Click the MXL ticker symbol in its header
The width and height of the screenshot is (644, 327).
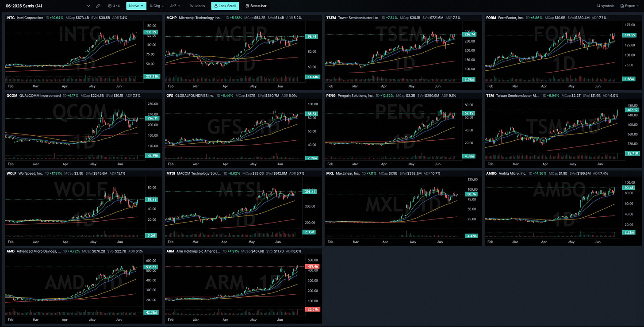tap(330, 173)
